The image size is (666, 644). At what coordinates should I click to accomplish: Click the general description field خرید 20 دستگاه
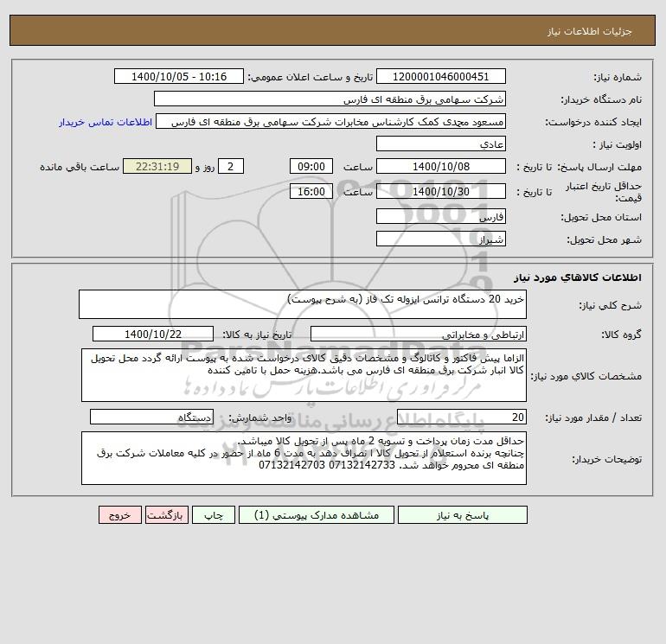coord(303,304)
